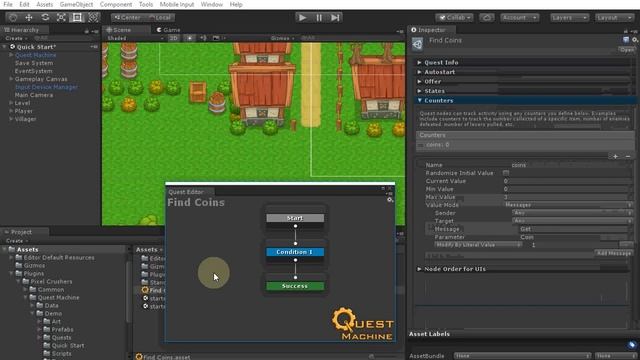Open scene effects image dropdown
The width and height of the screenshot is (640, 360).
point(218,38)
